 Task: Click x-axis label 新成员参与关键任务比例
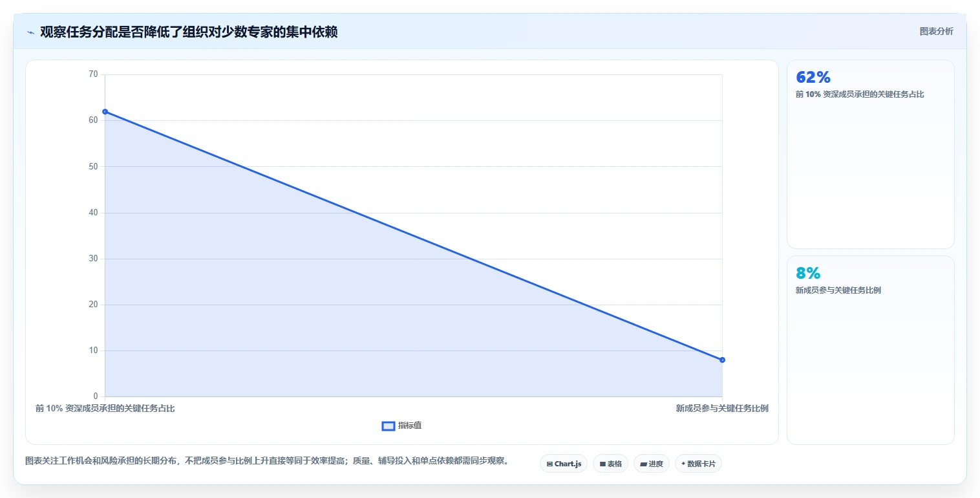coord(722,409)
